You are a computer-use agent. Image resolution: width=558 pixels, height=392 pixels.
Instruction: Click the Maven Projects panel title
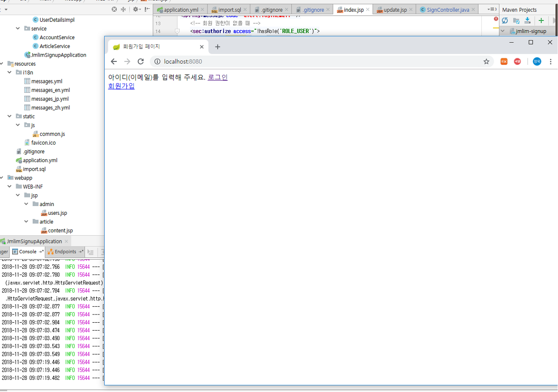click(520, 10)
